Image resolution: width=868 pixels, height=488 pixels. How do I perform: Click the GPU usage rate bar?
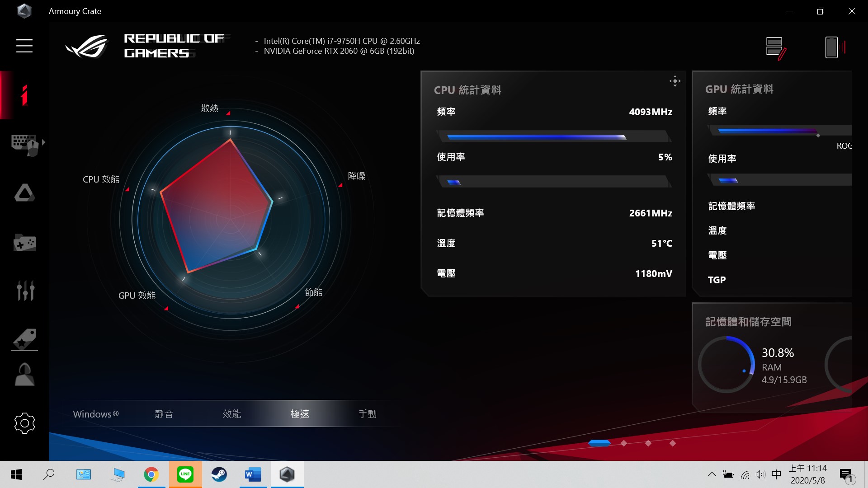click(779, 180)
